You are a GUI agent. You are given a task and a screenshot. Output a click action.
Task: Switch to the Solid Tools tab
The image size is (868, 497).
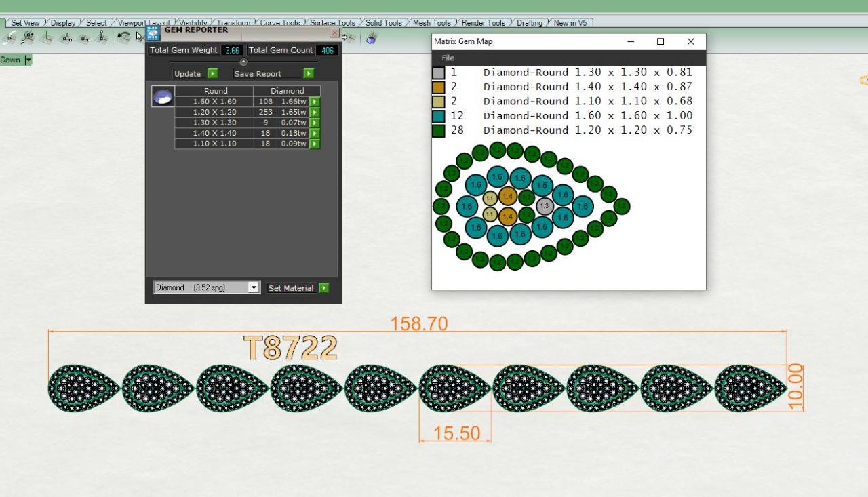pos(384,23)
